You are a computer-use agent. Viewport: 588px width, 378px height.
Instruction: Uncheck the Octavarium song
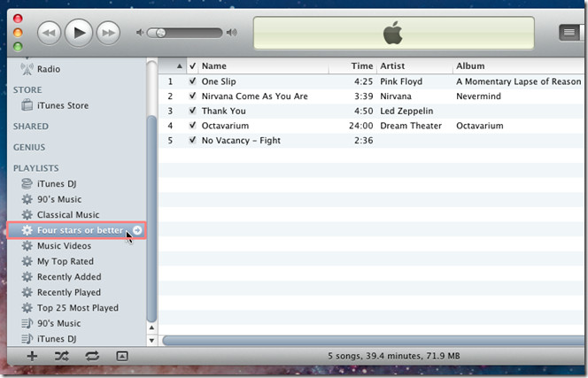[192, 125]
